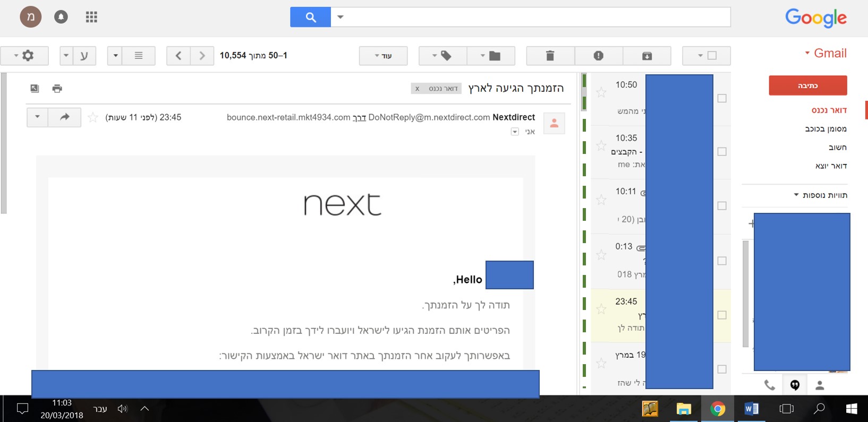Open the notifications bell
This screenshot has width=868, height=422.
click(x=61, y=17)
